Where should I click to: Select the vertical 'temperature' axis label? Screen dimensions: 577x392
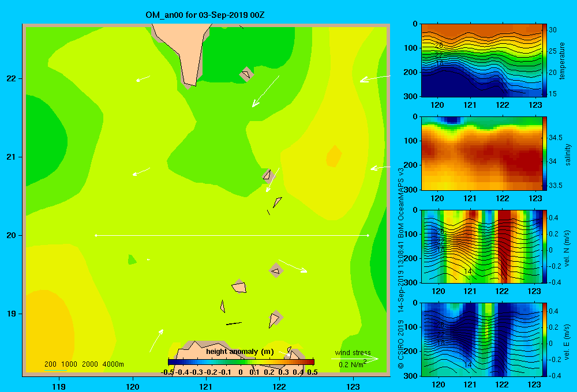[x=562, y=61]
